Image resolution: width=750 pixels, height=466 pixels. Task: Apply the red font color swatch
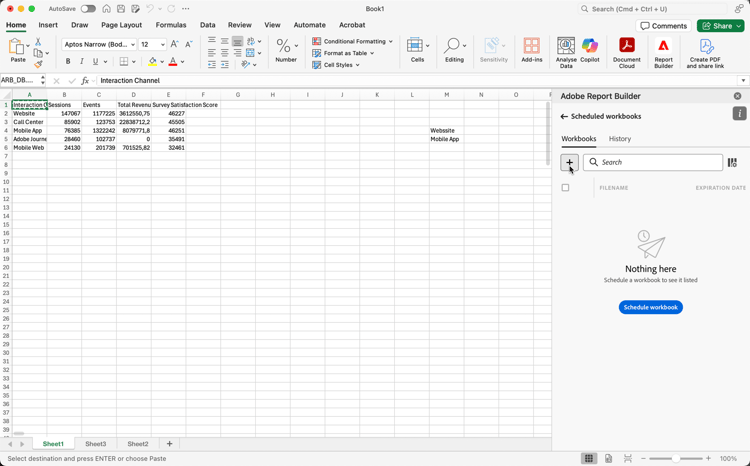173,61
